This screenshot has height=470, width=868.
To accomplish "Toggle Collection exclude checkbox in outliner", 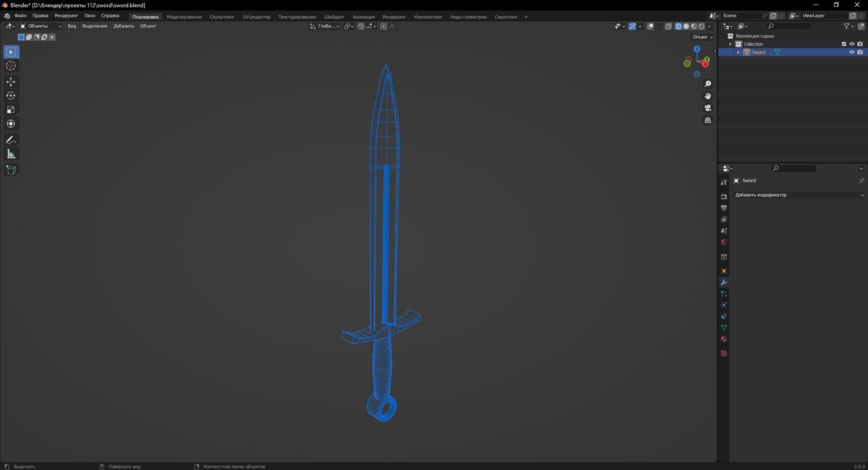I will coord(844,44).
